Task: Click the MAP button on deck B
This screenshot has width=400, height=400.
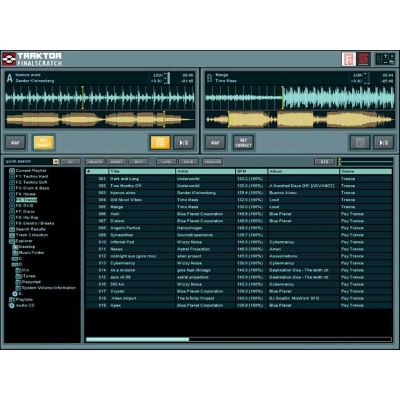Action: click(215, 143)
